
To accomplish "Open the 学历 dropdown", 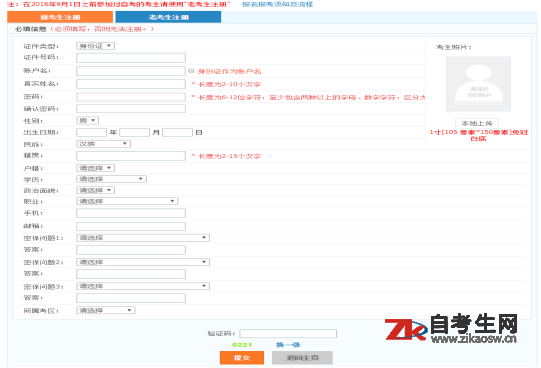I will coord(111,179).
